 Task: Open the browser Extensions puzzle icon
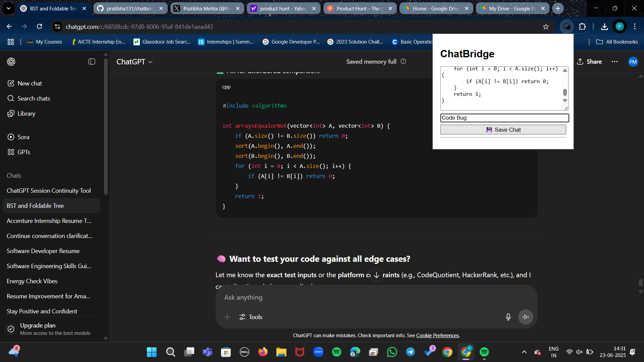(582, 26)
